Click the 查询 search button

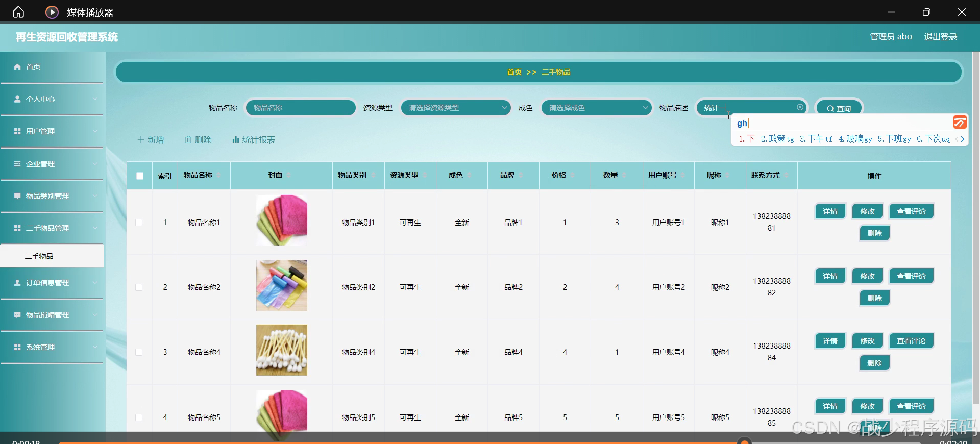(x=839, y=108)
